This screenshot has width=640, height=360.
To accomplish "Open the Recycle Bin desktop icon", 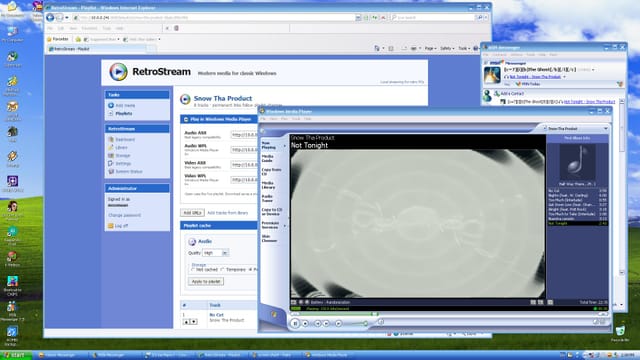I will click(620, 333).
